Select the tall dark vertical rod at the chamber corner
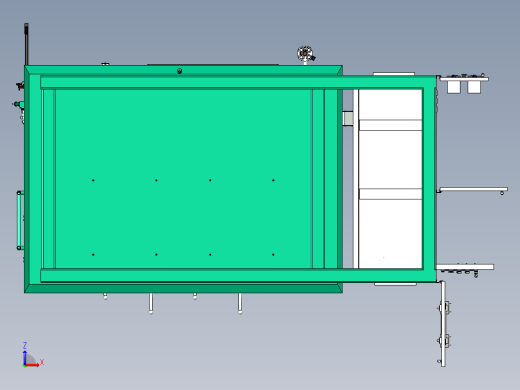The image size is (520, 390). pyautogui.click(x=26, y=44)
